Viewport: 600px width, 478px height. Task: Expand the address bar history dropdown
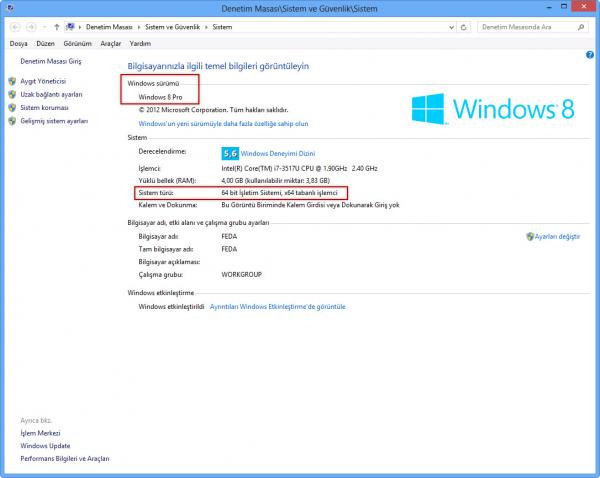452,27
